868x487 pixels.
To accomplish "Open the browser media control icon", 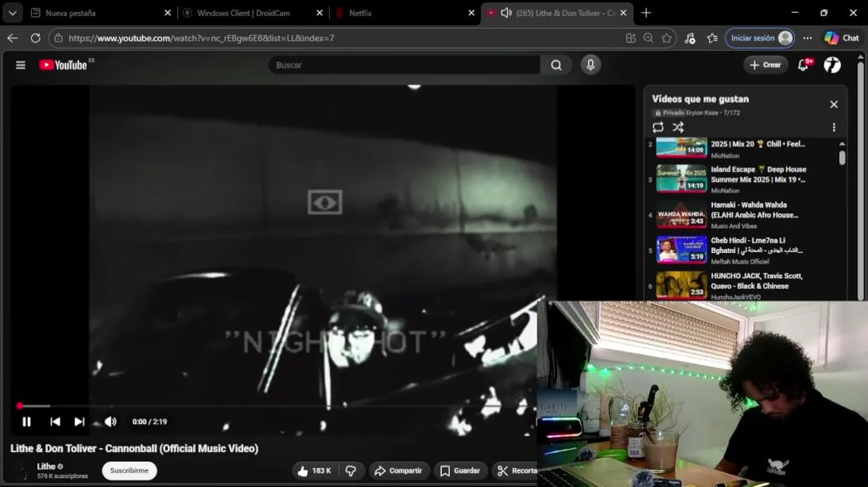I will coord(690,38).
